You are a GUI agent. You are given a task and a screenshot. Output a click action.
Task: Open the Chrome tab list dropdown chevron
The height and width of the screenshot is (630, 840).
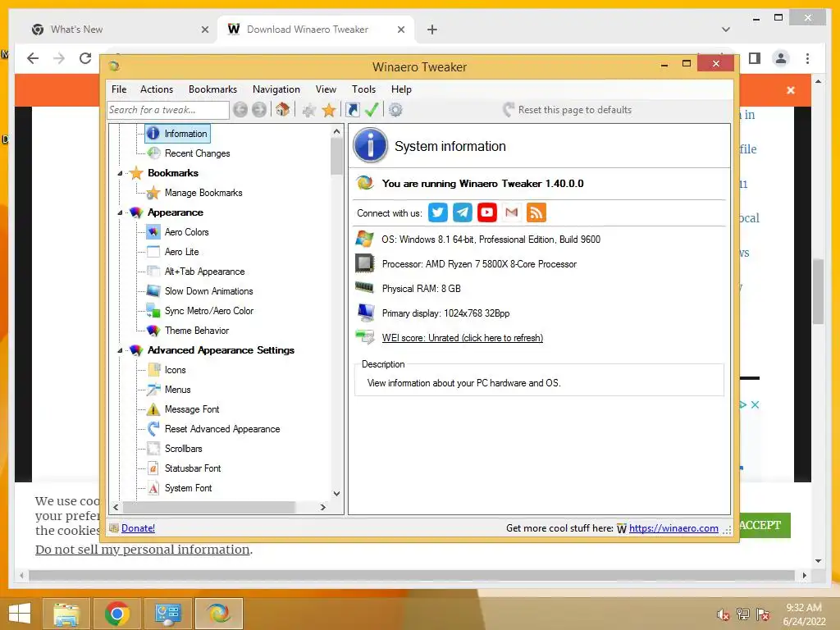(x=726, y=30)
